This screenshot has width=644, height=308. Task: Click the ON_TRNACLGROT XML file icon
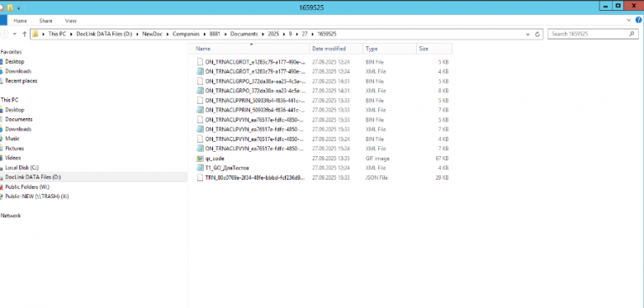coord(200,71)
